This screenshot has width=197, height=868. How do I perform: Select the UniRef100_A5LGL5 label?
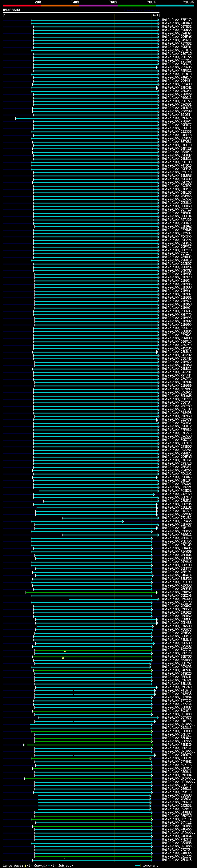[x=177, y=118]
